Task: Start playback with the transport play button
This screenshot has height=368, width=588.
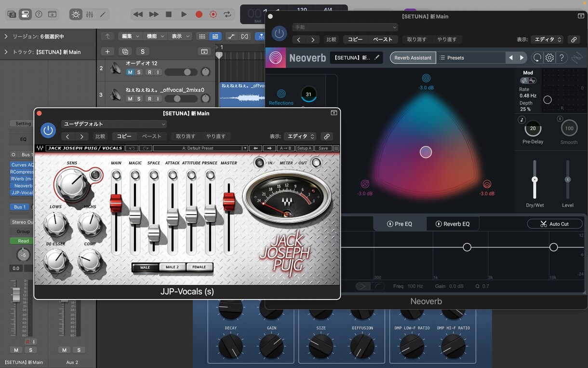Action: 184,14
